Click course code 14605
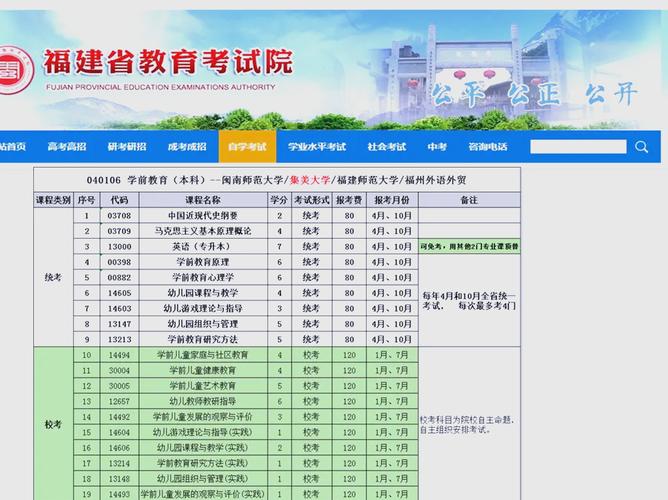The image size is (668, 500). click(x=119, y=293)
